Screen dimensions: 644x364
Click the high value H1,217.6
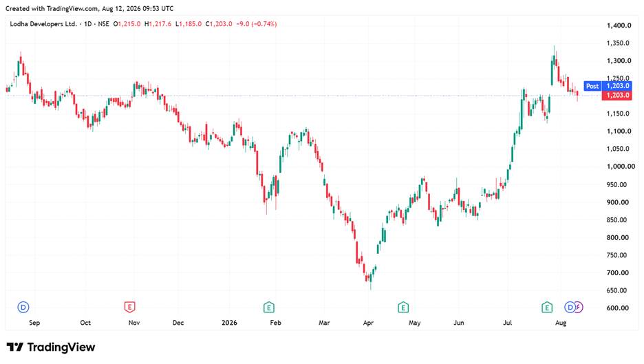pyautogui.click(x=158, y=24)
